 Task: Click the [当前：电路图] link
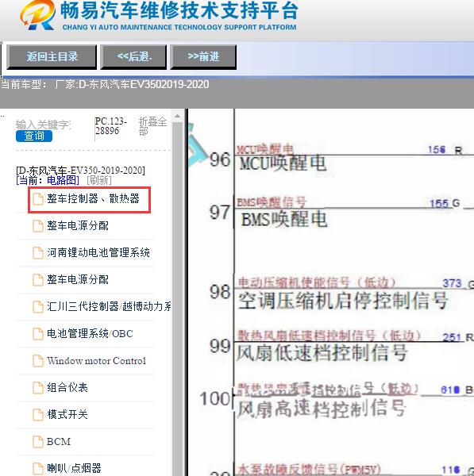coord(48,180)
